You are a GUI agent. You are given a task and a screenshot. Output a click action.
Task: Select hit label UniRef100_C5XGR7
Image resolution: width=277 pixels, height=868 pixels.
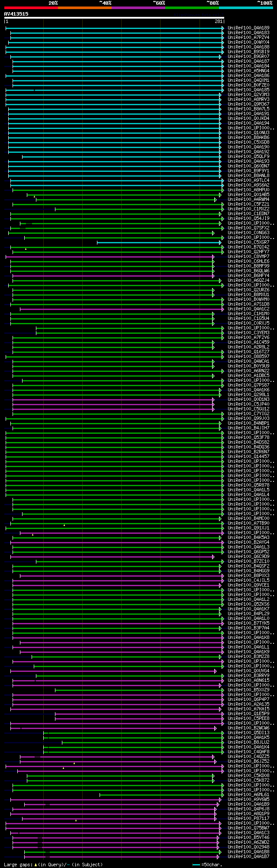[x=248, y=242]
